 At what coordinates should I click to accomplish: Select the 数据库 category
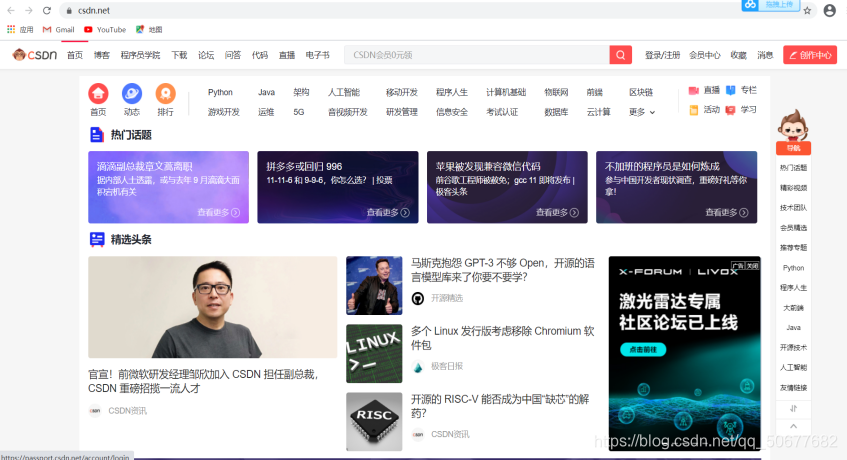[556, 112]
